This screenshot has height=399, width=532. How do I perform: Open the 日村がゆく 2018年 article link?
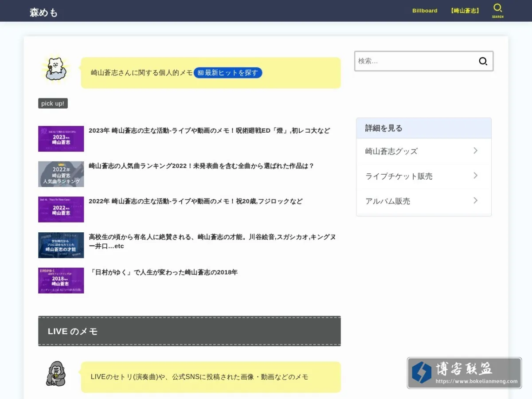(163, 272)
